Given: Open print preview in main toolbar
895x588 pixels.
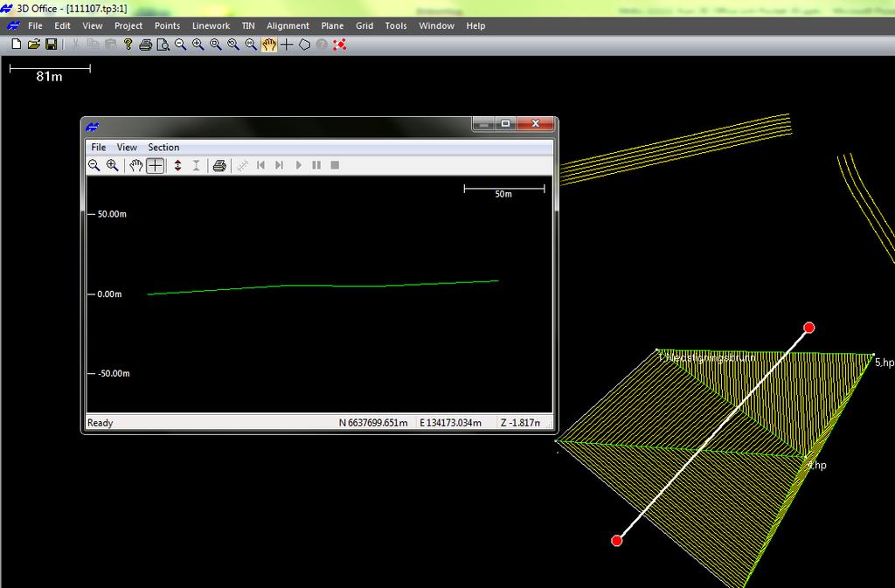Looking at the screenshot, I should click(163, 45).
